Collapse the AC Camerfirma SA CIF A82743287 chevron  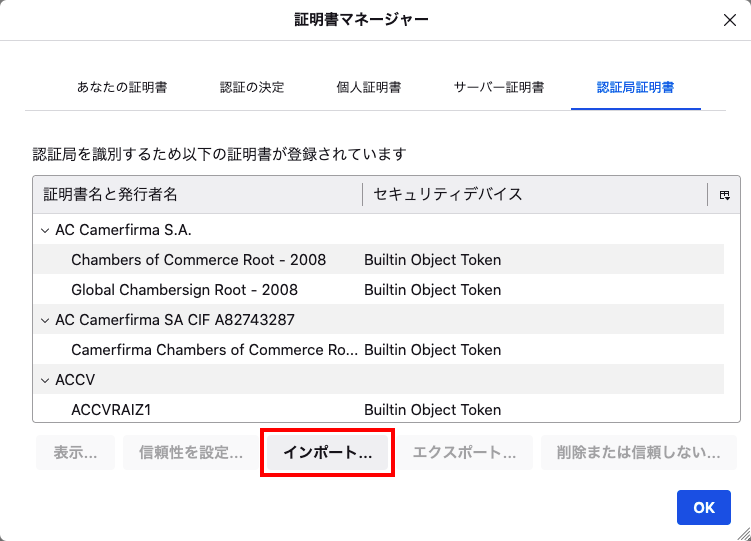point(45,320)
